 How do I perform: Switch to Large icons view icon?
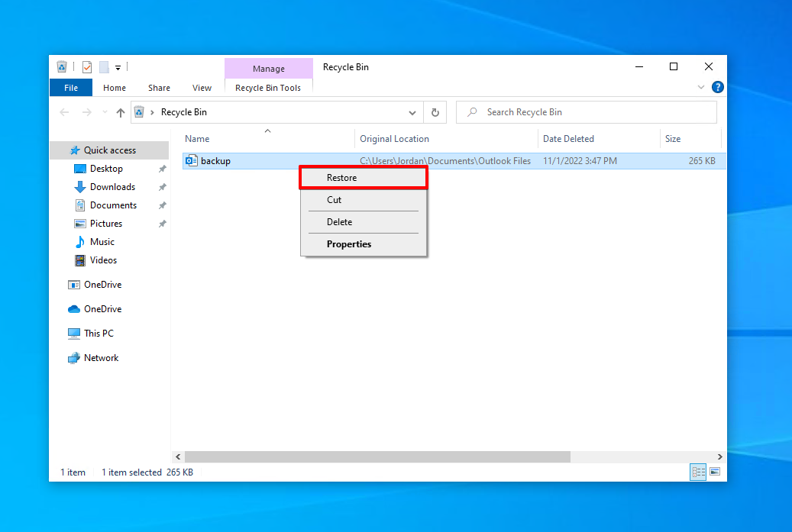coord(715,472)
